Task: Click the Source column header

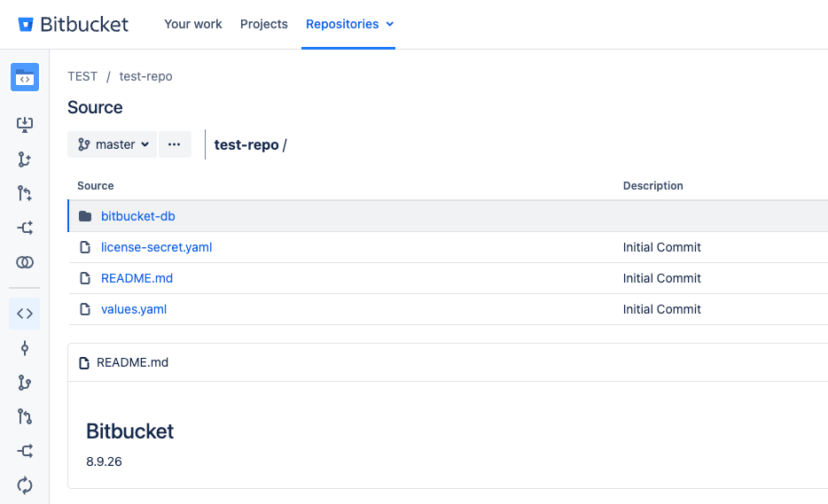Action: click(x=96, y=186)
